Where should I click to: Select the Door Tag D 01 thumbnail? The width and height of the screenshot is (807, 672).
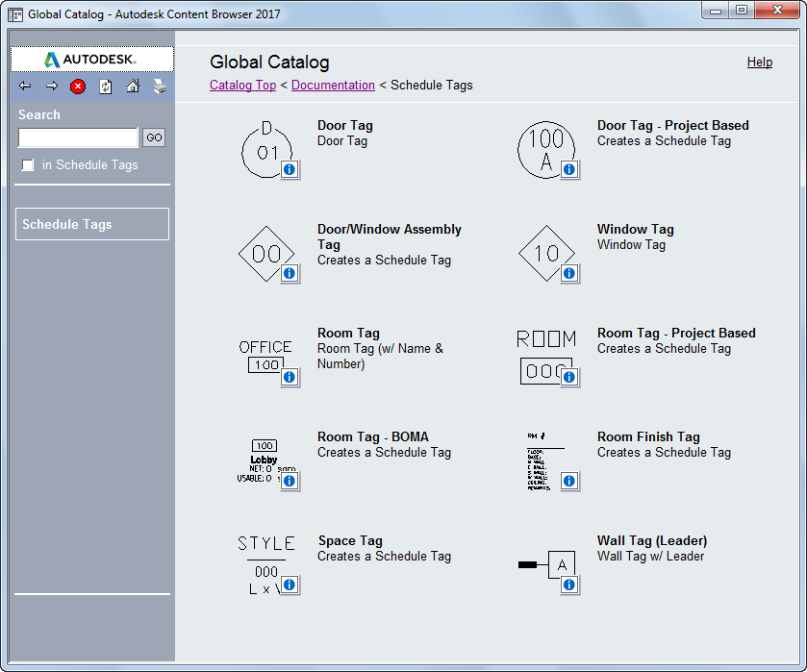tap(266, 150)
